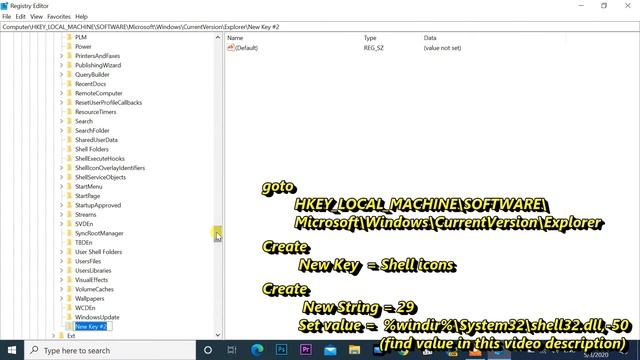Open the File menu
Screen dimensions: 640x360
pyautogui.click(x=7, y=17)
